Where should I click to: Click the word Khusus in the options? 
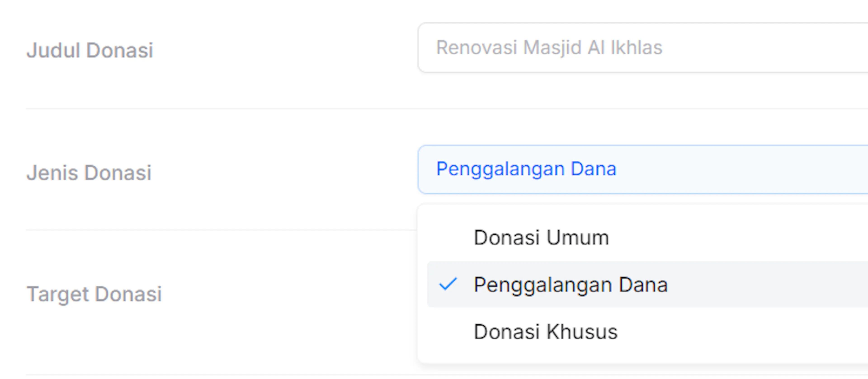point(582,331)
